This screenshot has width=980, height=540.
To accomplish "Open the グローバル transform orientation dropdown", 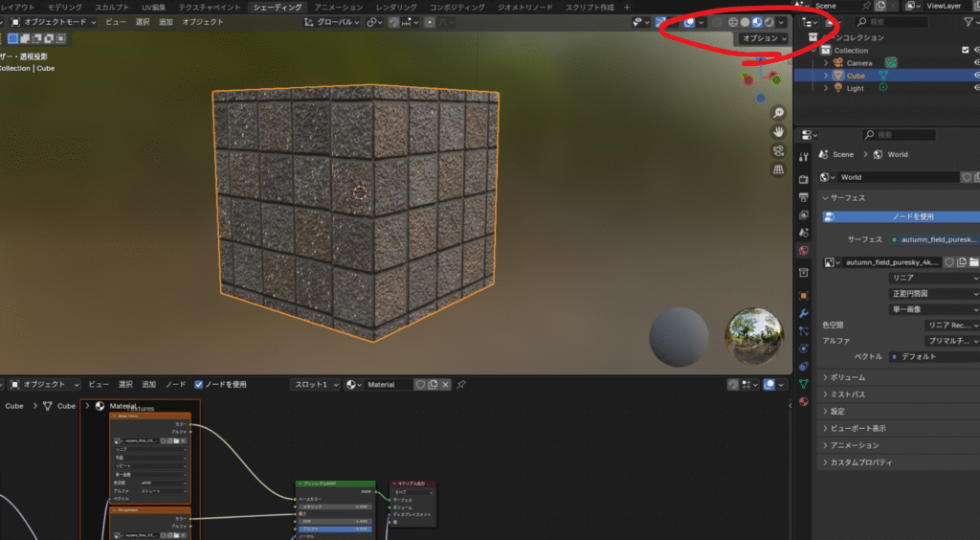I will [331, 22].
